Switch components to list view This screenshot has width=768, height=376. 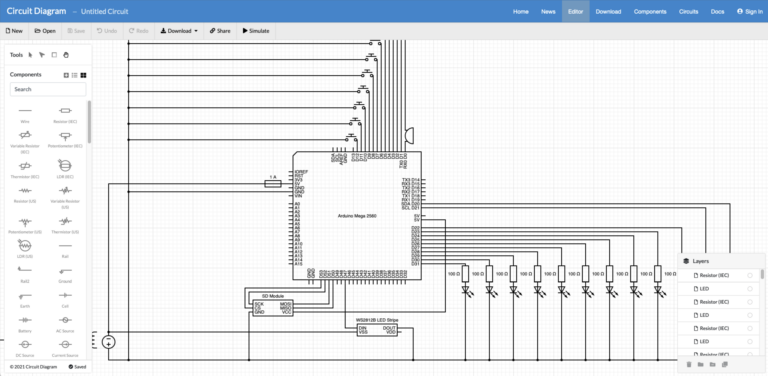coord(74,75)
